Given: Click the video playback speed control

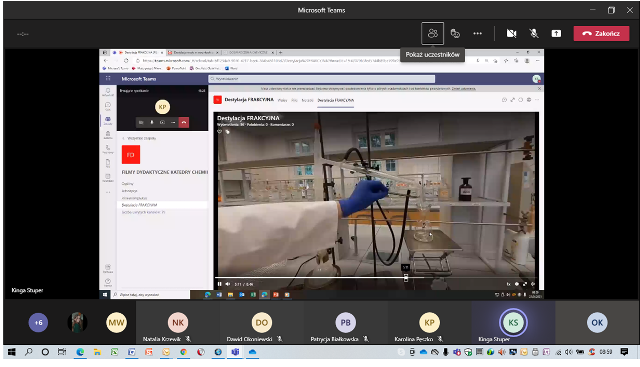Looking at the screenshot, I should point(509,284).
